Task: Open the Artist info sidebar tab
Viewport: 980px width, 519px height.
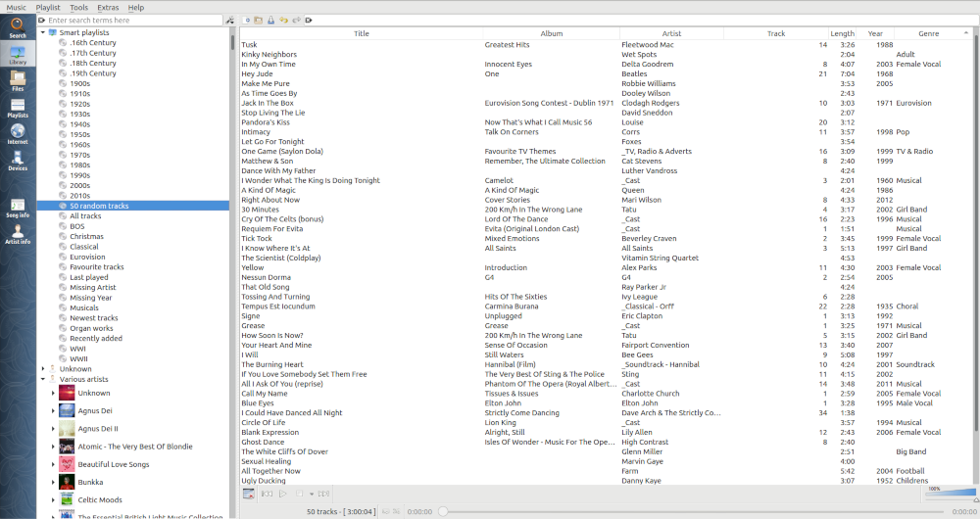Action: pyautogui.click(x=18, y=234)
